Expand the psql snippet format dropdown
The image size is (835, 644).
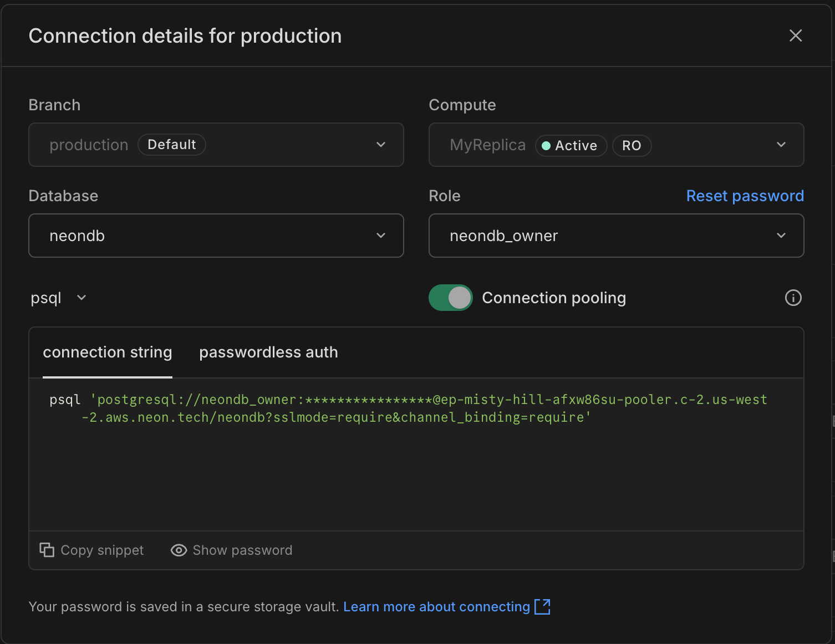pos(58,298)
